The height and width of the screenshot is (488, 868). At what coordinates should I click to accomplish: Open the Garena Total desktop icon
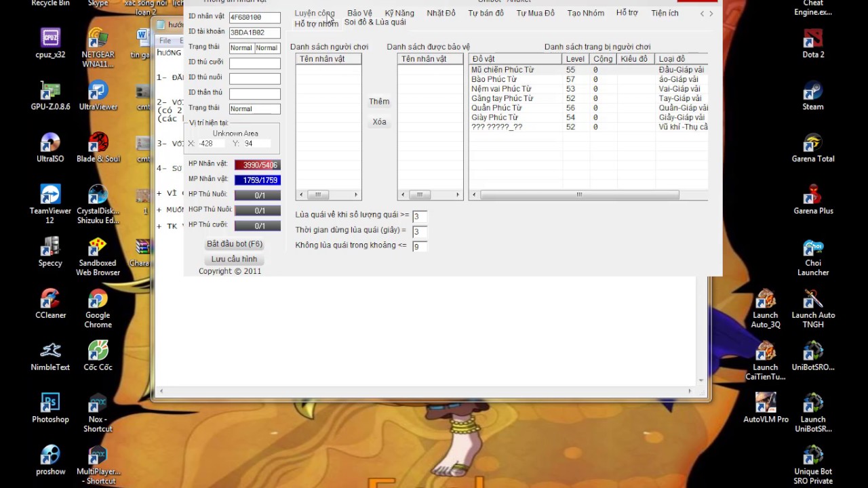(x=813, y=147)
